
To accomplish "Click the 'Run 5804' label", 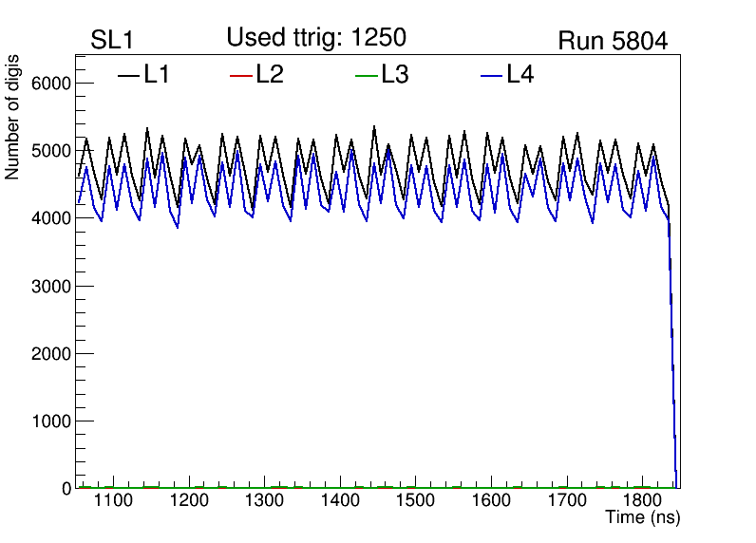I will [613, 41].
